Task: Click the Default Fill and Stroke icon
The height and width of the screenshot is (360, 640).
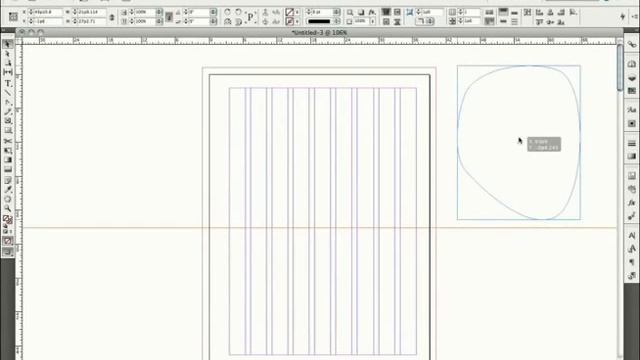Action: click(5, 225)
